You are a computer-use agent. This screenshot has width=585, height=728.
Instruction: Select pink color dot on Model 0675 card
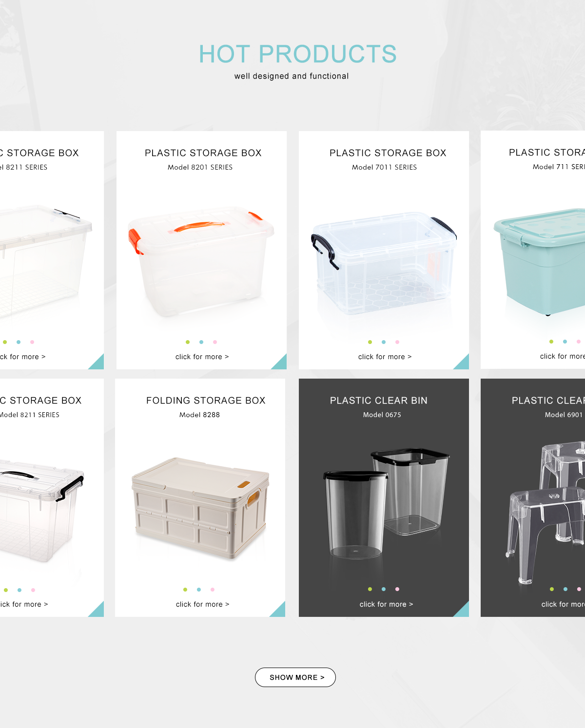(397, 589)
